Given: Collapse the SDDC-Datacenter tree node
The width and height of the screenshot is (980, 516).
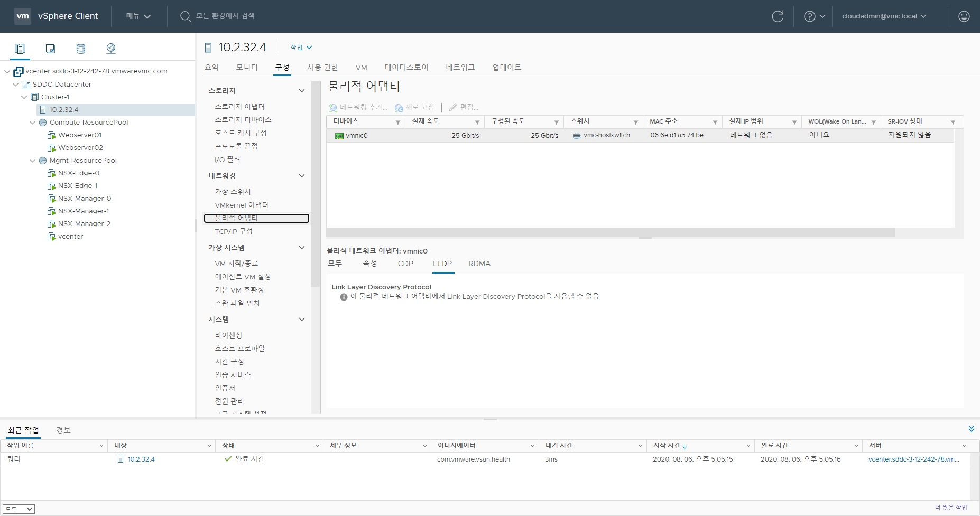Looking at the screenshot, I should click(15, 85).
